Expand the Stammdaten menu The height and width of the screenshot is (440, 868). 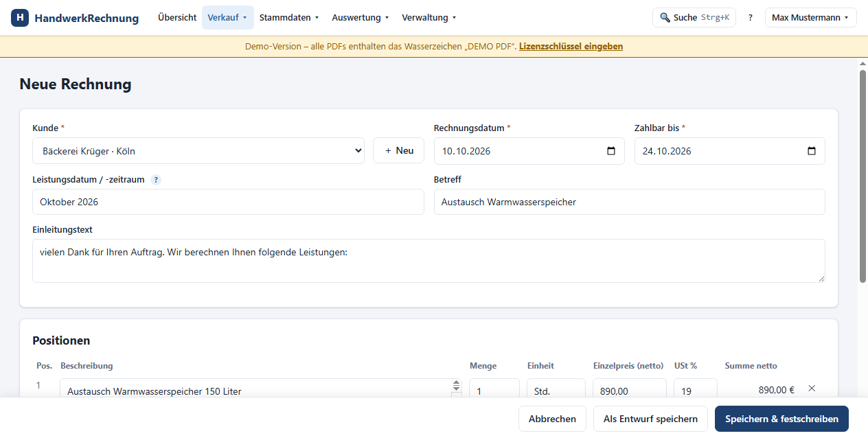289,18
